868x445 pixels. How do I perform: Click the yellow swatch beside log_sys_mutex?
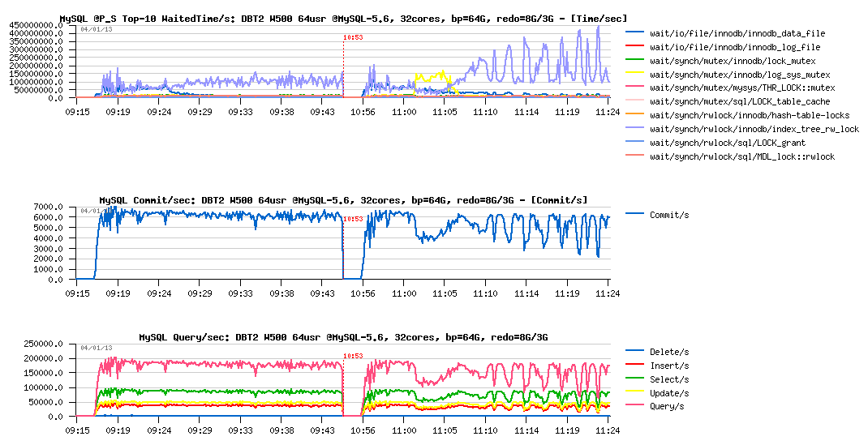click(x=634, y=74)
